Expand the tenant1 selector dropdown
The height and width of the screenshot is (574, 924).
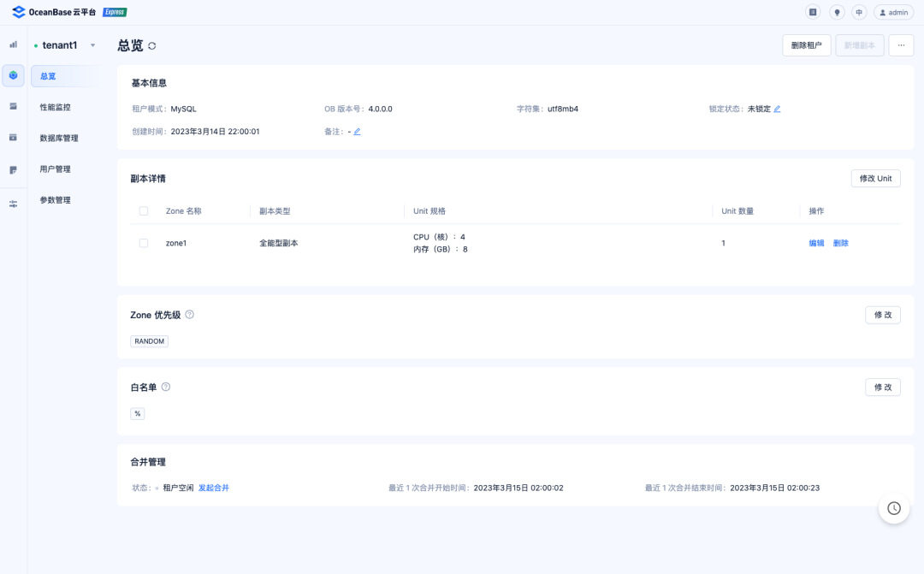point(92,45)
